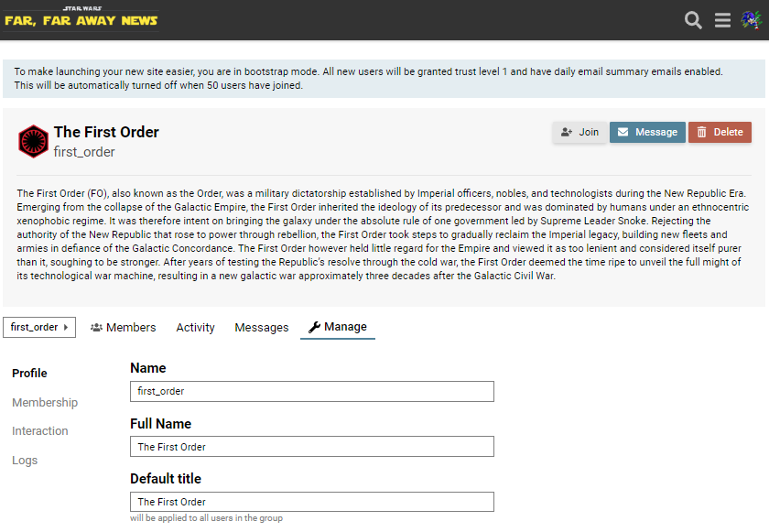This screenshot has height=532, width=769.
Task: Open the user avatar menu
Action: [751, 20]
